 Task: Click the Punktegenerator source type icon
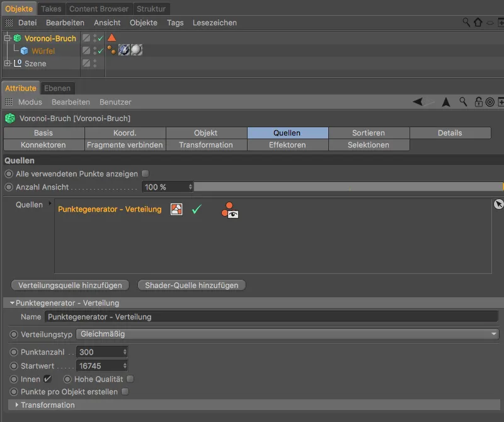tap(176, 209)
